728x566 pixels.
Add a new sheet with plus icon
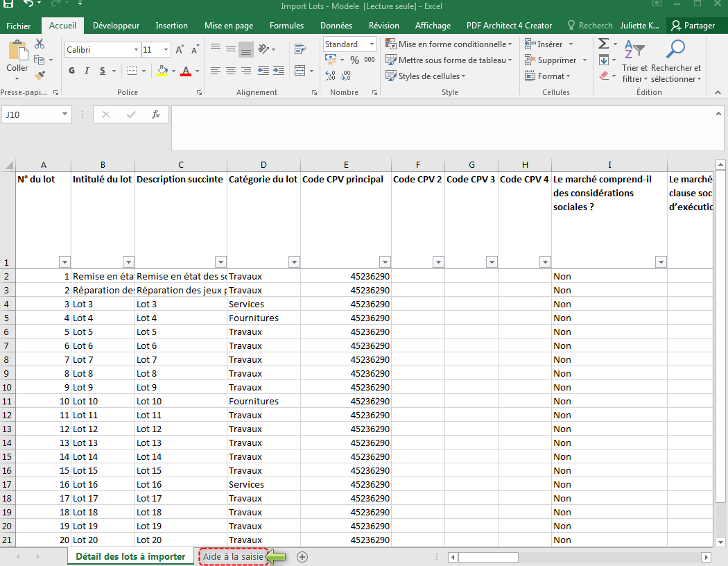point(302,556)
